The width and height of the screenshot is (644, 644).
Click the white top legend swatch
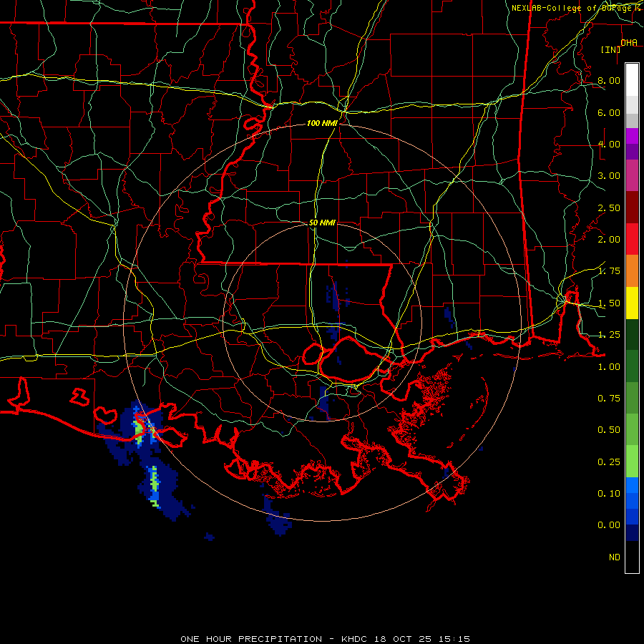pyautogui.click(x=632, y=80)
